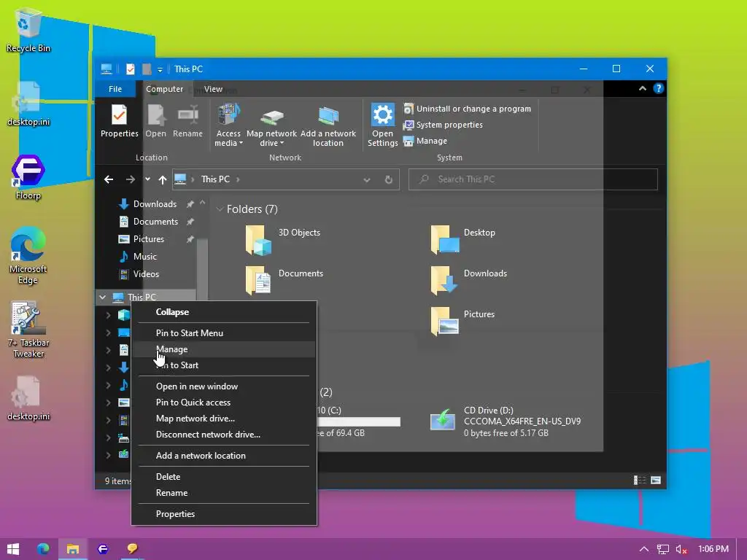
Task: Select the 3D Objects folder
Action: [283, 239]
